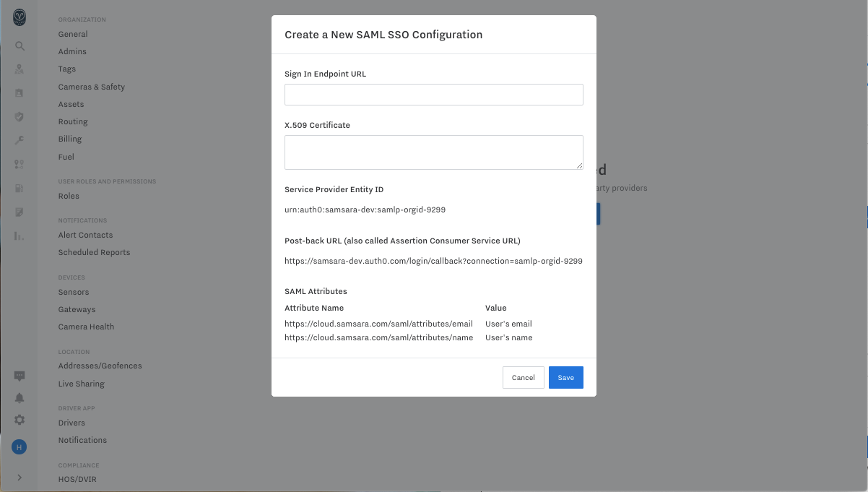
Task: Open Notifications under Driver App
Action: (82, 440)
